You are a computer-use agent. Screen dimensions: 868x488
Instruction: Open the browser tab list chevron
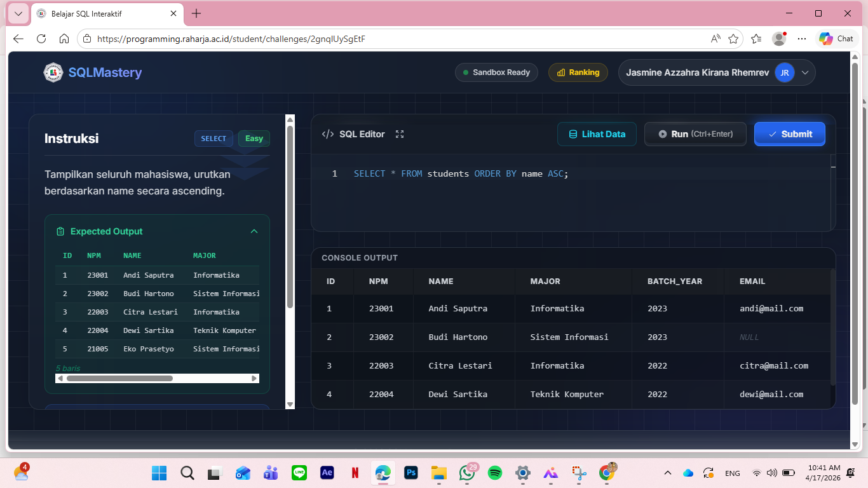[x=18, y=13]
